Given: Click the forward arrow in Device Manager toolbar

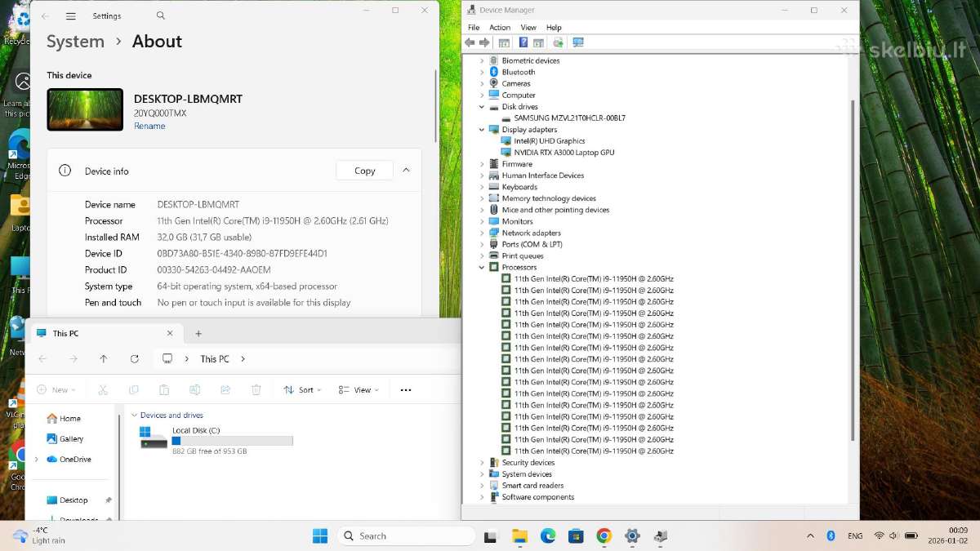Looking at the screenshot, I should click(484, 42).
